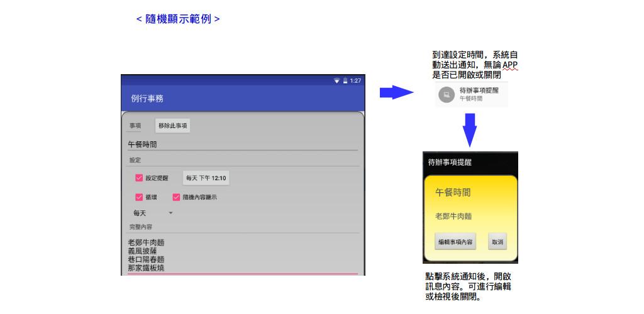The height and width of the screenshot is (314, 644).
Task: Click the 完整內容 text area
Action: click(x=242, y=255)
